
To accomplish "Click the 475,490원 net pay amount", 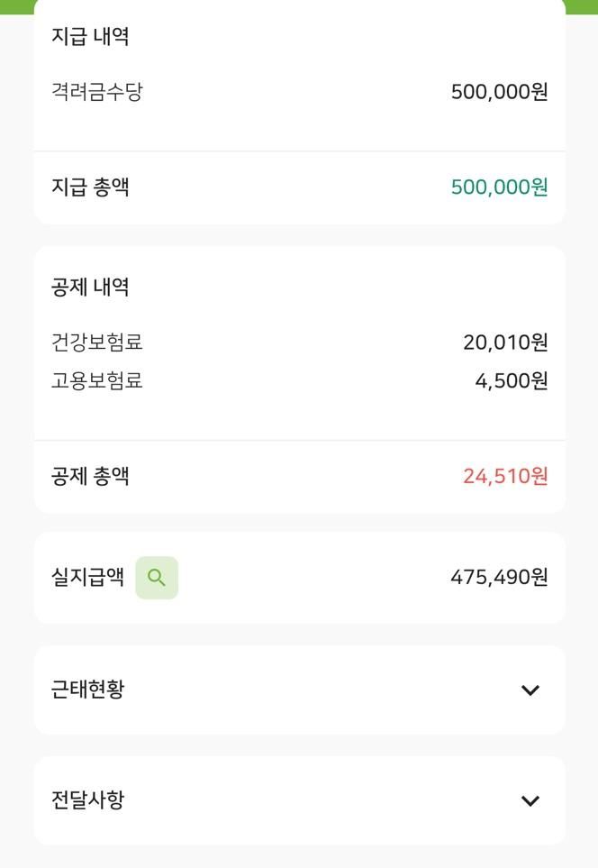I will [499, 577].
